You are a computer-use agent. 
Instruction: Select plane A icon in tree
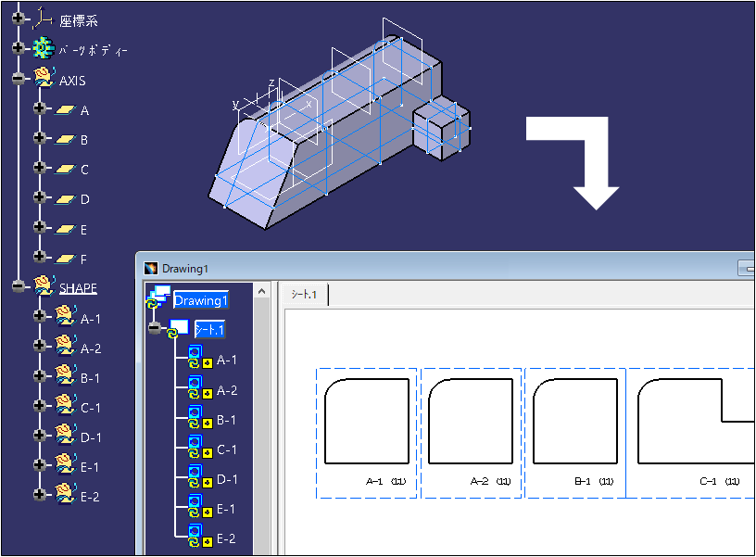[64, 110]
